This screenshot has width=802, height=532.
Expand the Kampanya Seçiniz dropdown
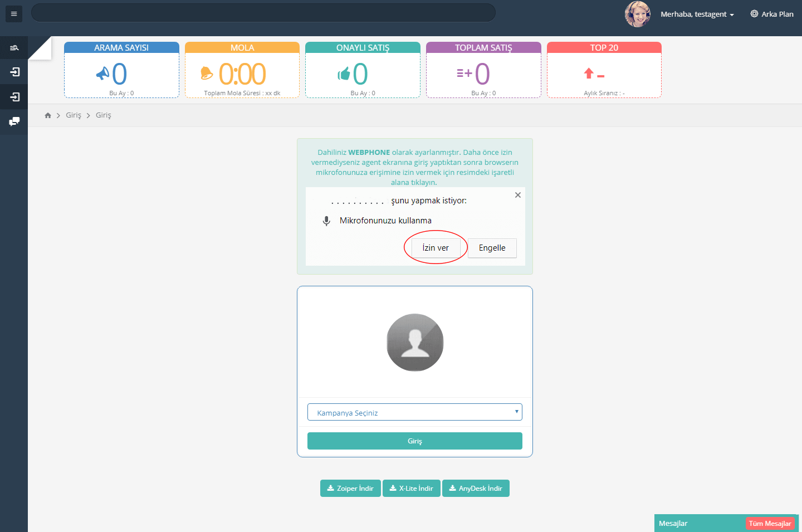414,412
